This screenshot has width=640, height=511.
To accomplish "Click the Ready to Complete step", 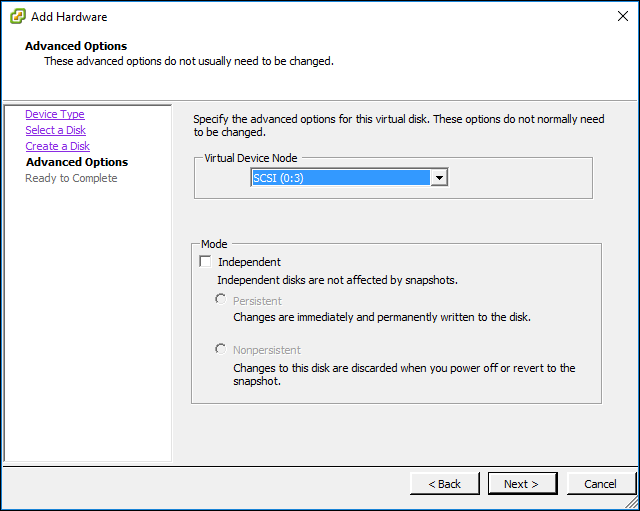I will pos(71,178).
